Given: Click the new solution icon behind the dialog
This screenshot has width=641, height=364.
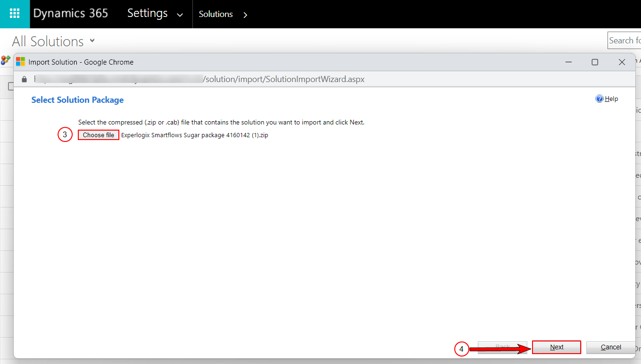Looking at the screenshot, I should point(6,60).
